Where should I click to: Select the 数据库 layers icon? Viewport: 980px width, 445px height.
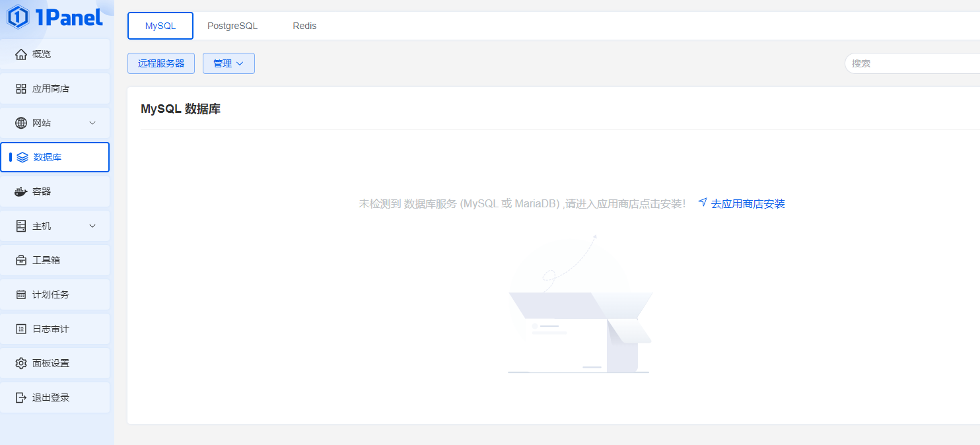(x=22, y=157)
